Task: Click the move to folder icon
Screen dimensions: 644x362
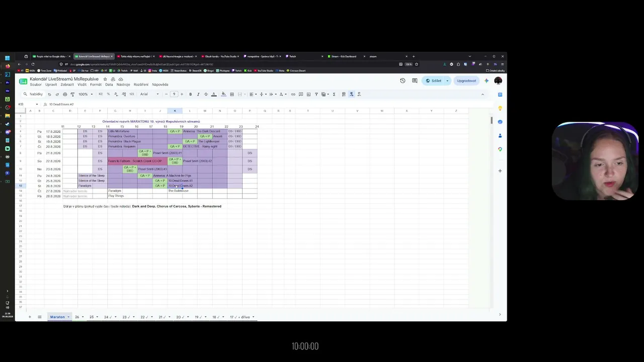Action: pyautogui.click(x=113, y=79)
